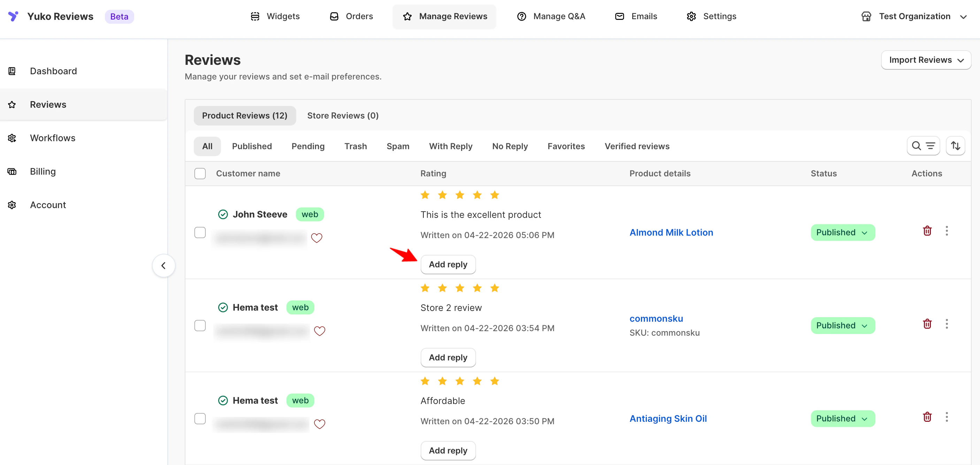Viewport: 980px width, 465px height.
Task: Add reply to the Store 2 review
Action: (448, 358)
